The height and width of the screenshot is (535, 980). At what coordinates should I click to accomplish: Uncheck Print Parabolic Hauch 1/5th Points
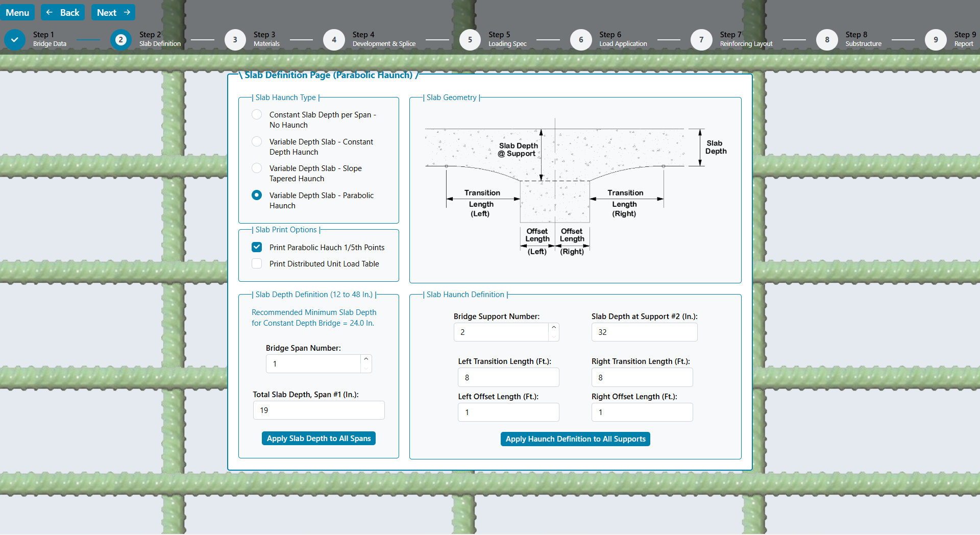[257, 248]
